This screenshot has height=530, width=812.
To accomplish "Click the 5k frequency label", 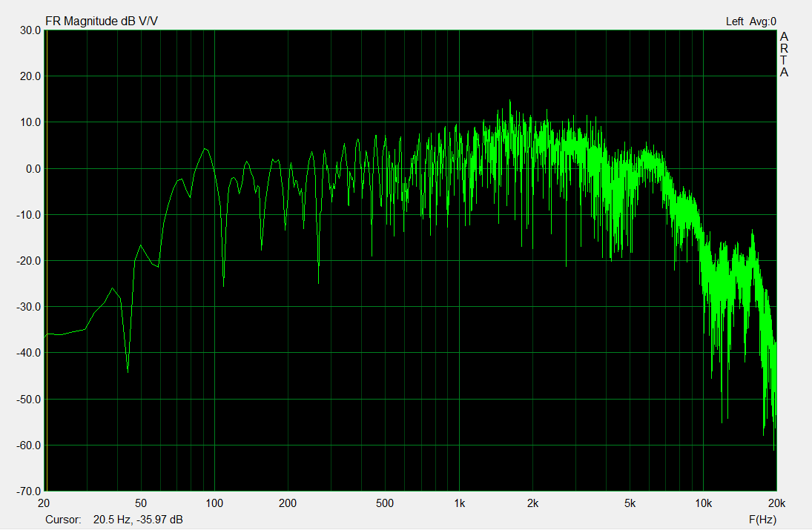I will (630, 503).
